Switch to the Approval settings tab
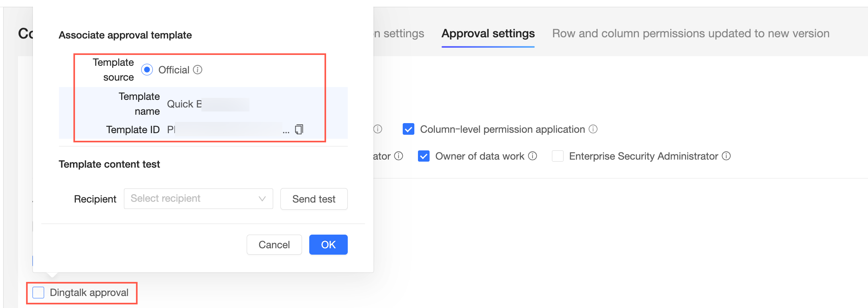The width and height of the screenshot is (868, 308). (488, 34)
